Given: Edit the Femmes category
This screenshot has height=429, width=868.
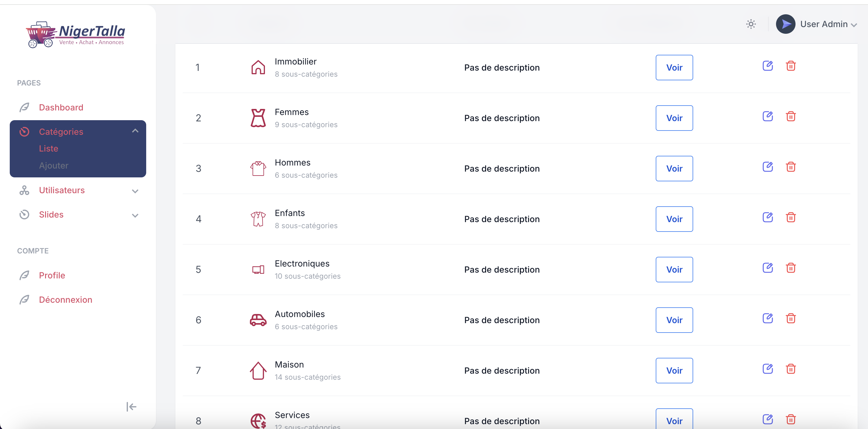Looking at the screenshot, I should point(767,116).
